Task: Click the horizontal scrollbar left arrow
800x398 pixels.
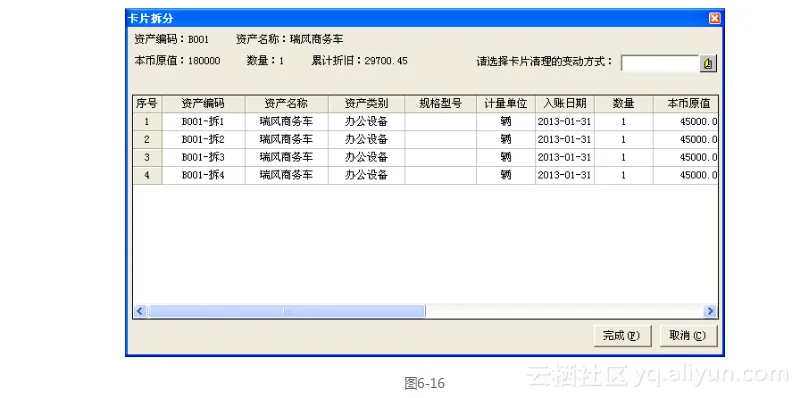Action: pos(140,311)
